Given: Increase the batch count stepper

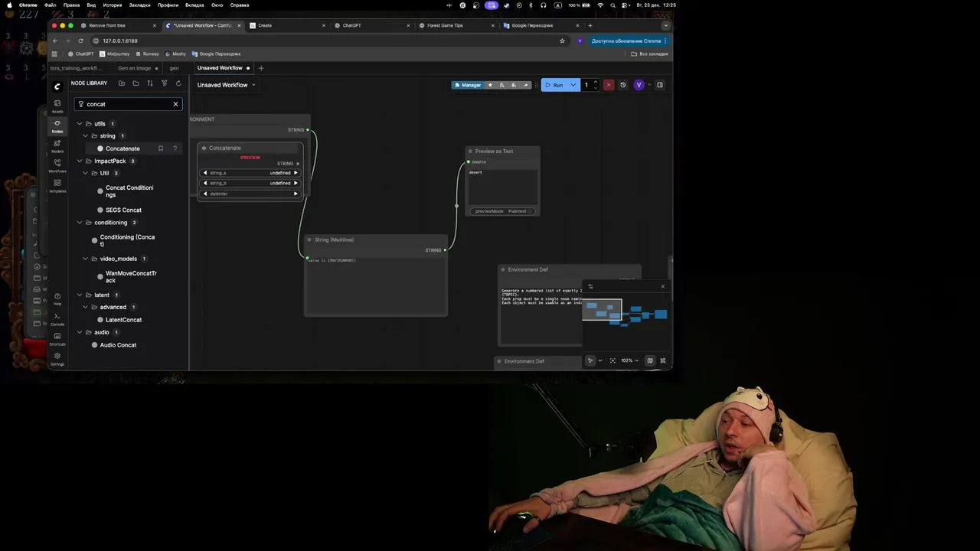Looking at the screenshot, I should point(596,83).
